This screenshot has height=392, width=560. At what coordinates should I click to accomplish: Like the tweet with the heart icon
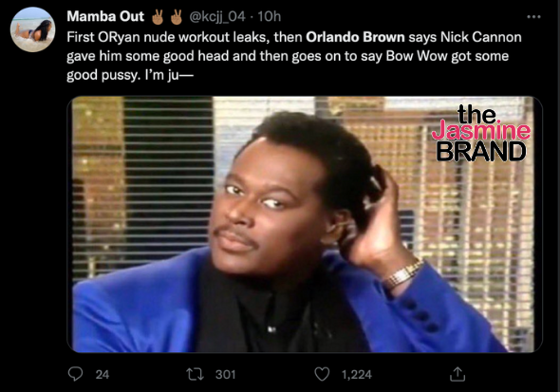322,374
